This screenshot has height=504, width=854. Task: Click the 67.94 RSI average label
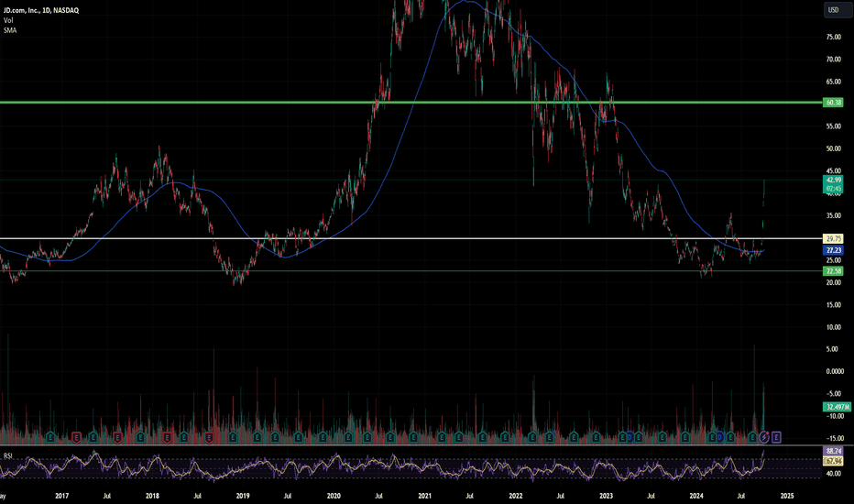pyautogui.click(x=833, y=461)
